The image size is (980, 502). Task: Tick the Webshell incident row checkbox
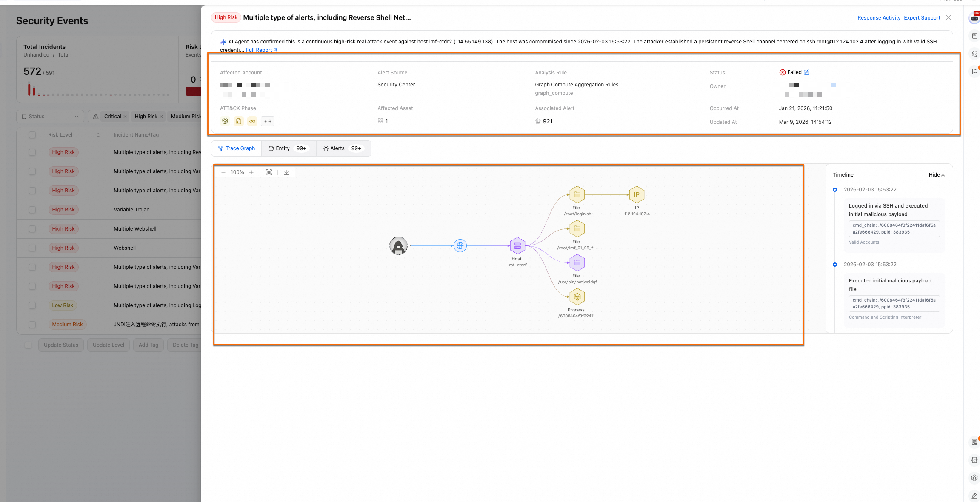point(32,248)
